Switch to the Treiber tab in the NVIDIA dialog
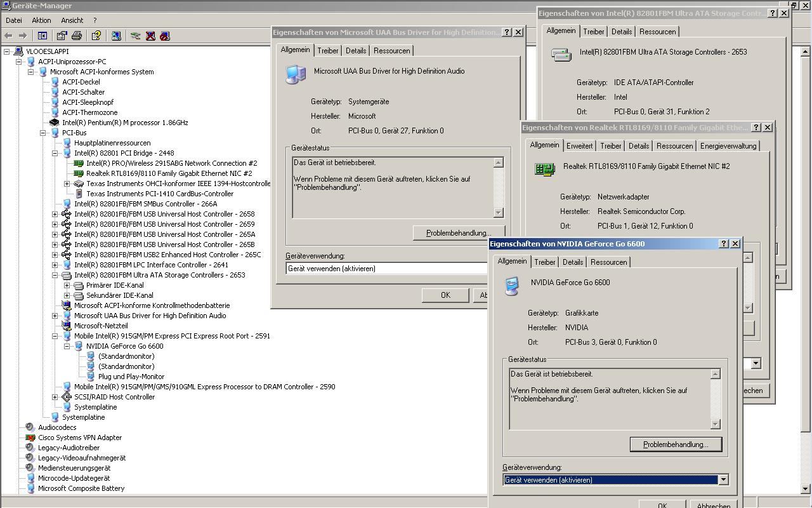The height and width of the screenshot is (508, 812). click(544, 262)
